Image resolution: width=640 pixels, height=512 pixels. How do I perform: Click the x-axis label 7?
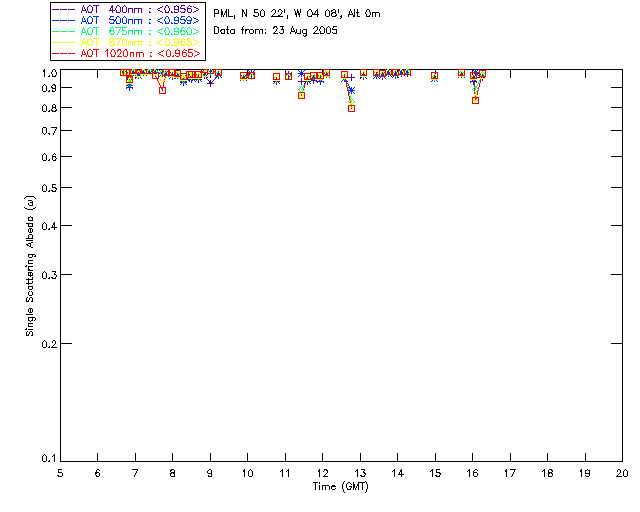135,473
